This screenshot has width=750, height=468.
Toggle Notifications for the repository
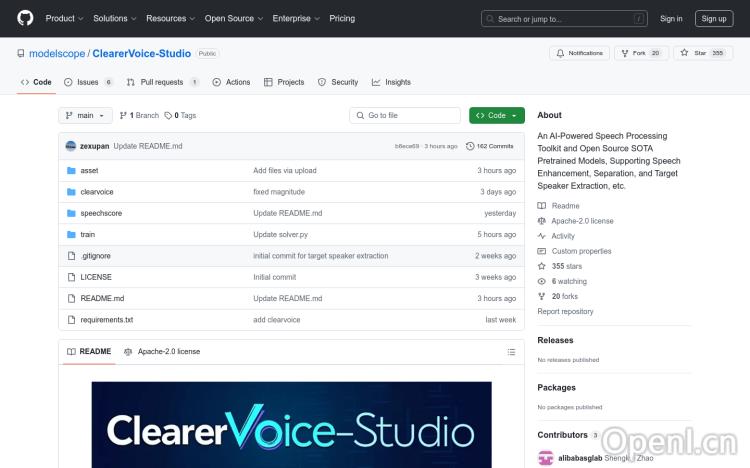point(579,53)
